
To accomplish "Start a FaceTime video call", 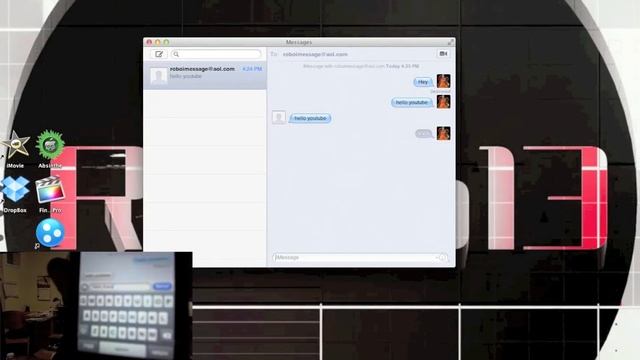I will (x=443, y=53).
